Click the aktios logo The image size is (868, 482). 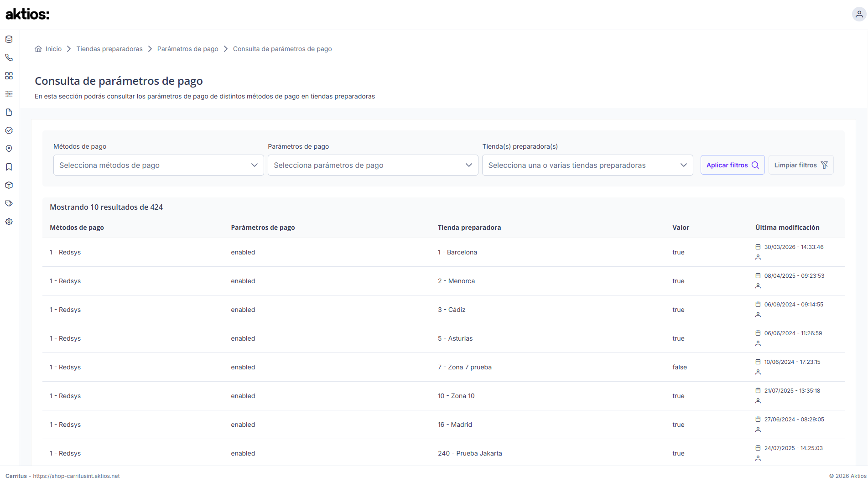pos(27,14)
